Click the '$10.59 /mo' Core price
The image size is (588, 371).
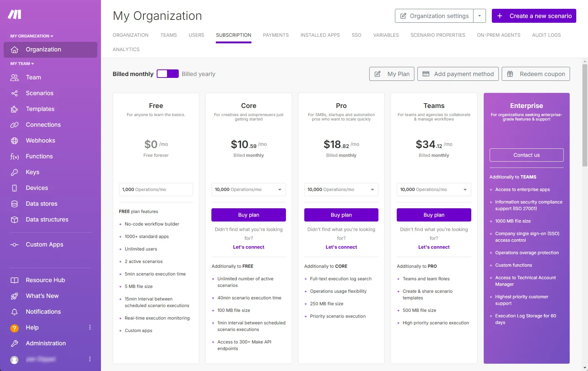point(248,144)
